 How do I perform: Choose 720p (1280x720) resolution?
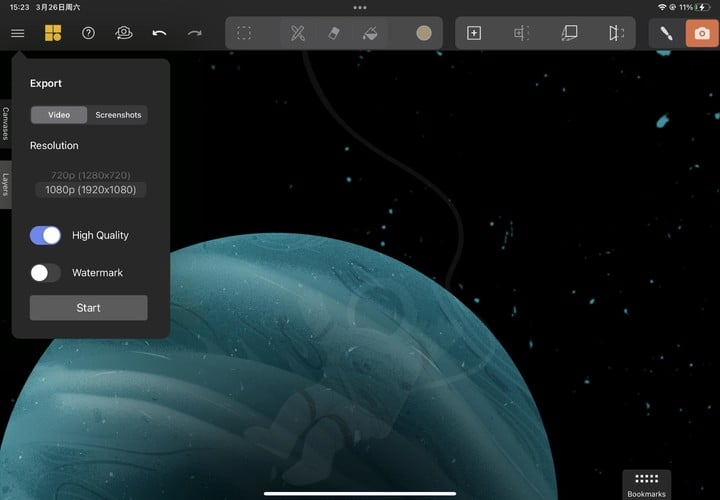point(90,175)
